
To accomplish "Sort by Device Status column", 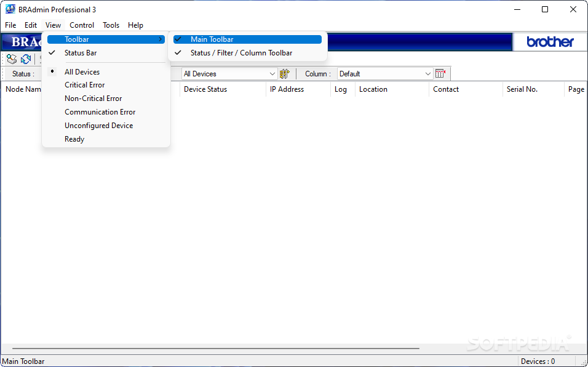I will pyautogui.click(x=223, y=89).
